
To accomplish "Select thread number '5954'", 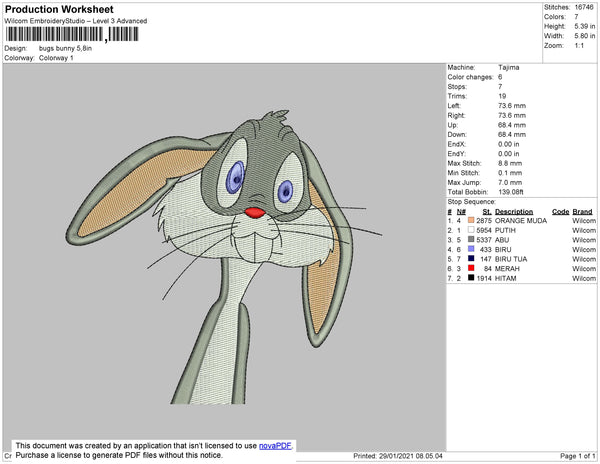I will (484, 230).
